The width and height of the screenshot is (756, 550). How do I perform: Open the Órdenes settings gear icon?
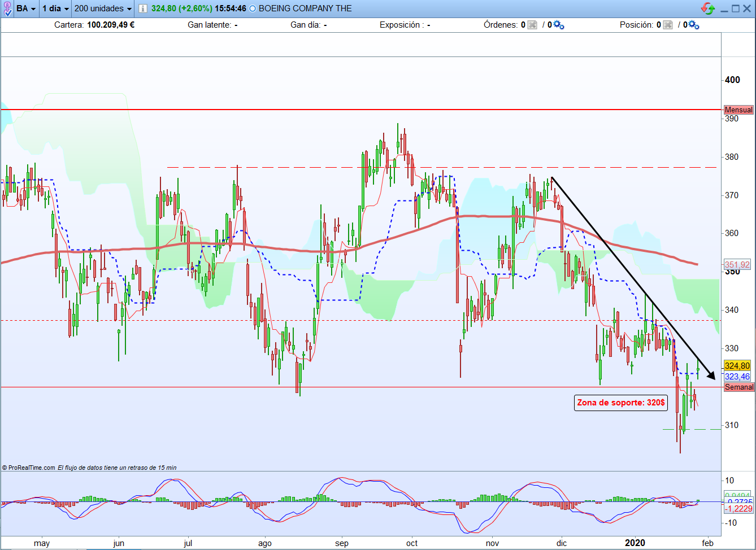559,25
